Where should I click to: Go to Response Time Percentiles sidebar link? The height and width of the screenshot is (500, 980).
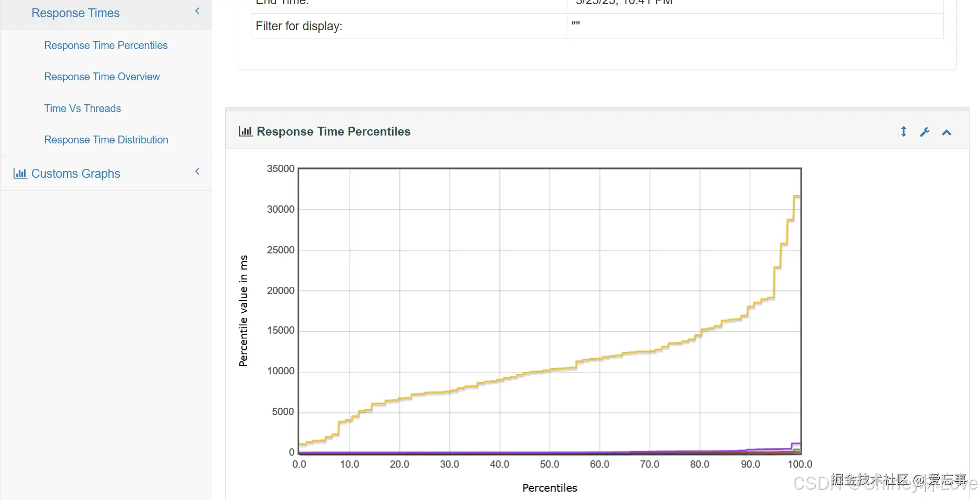point(106,45)
